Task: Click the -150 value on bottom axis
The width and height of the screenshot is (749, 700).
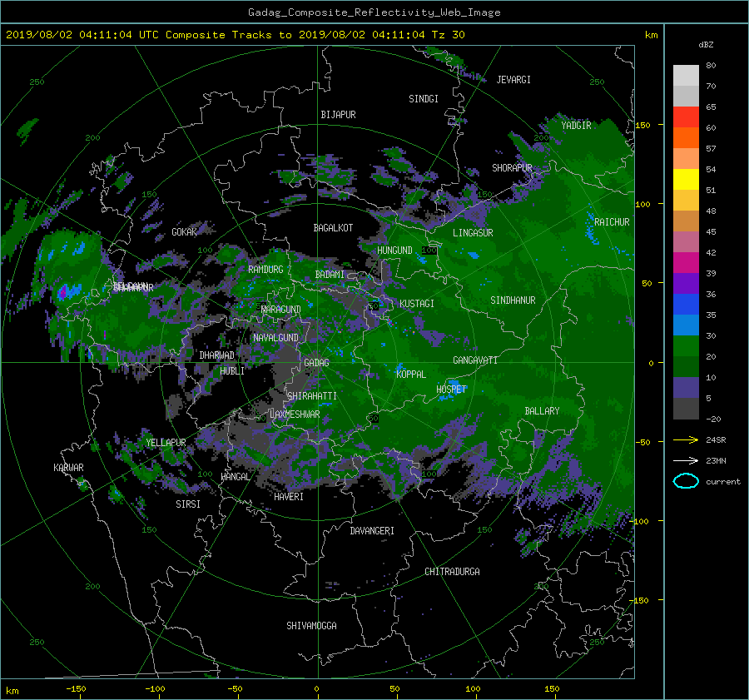Action: click(76, 689)
